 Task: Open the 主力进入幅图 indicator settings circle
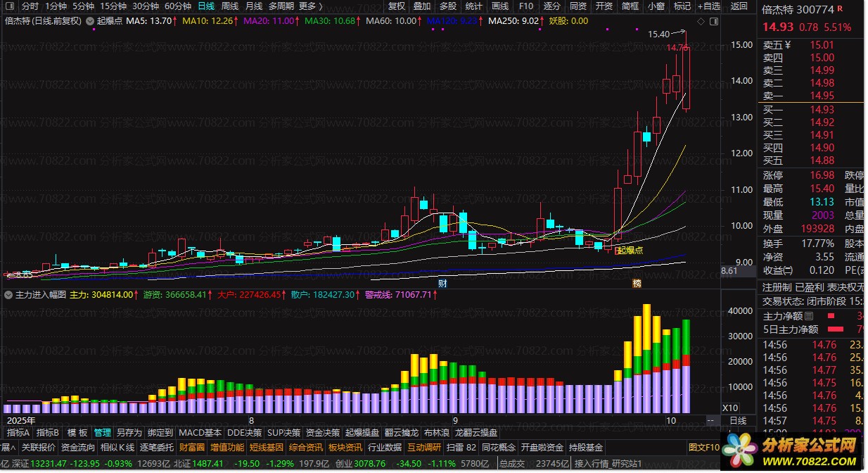coord(9,294)
